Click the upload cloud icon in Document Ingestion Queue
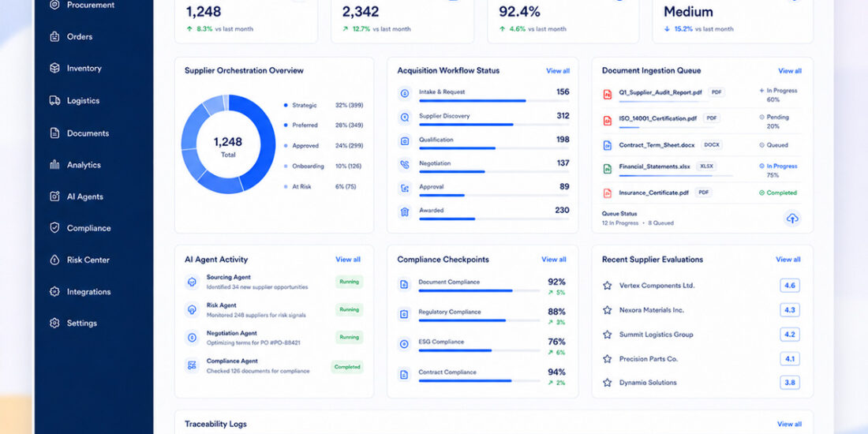This screenshot has height=434, width=868. (x=792, y=218)
